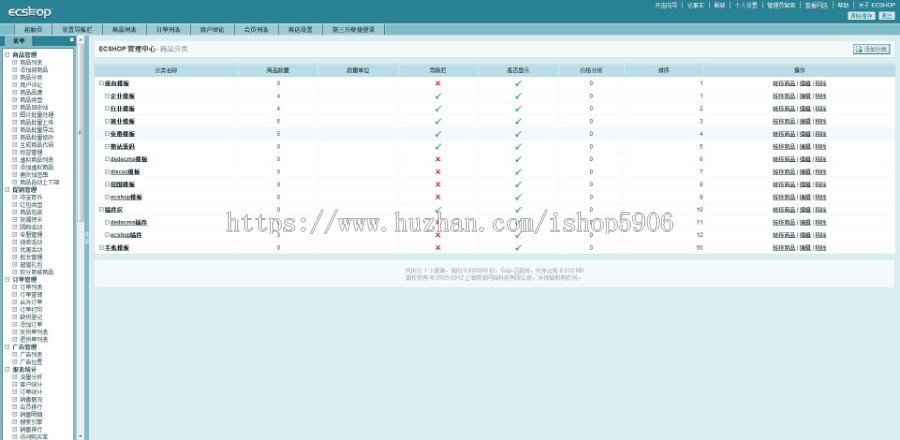Click the sidebar vertical scrollbar thumb
Image resolution: width=900 pixels, height=440 pixels.
[x=80, y=132]
